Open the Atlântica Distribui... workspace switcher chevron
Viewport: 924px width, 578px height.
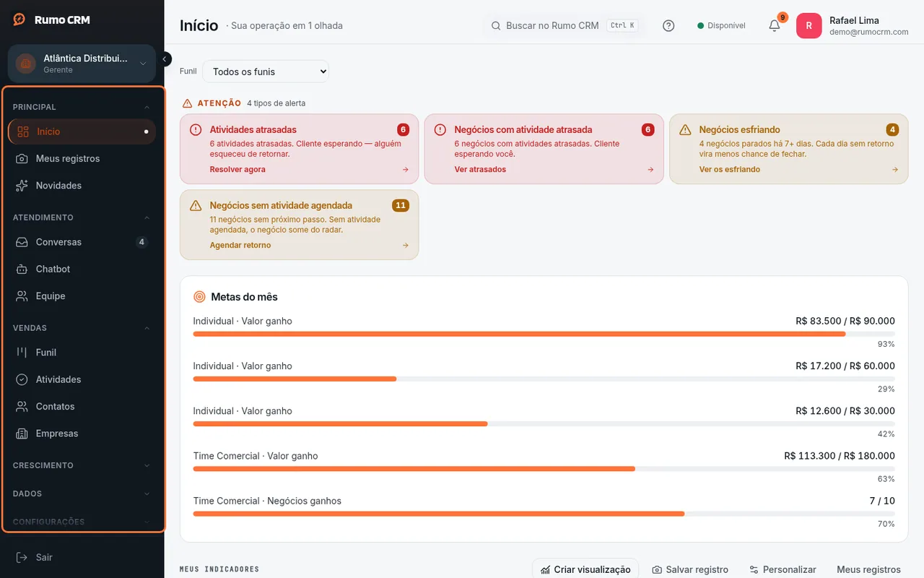click(143, 64)
